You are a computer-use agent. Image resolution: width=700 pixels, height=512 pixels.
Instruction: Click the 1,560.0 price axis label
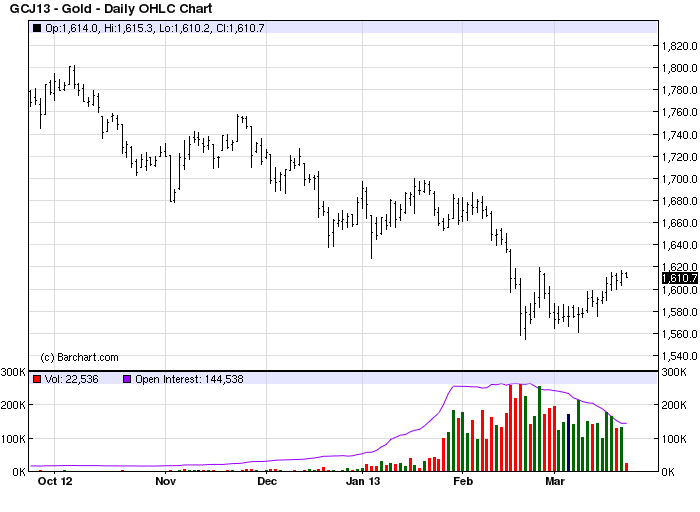679,334
